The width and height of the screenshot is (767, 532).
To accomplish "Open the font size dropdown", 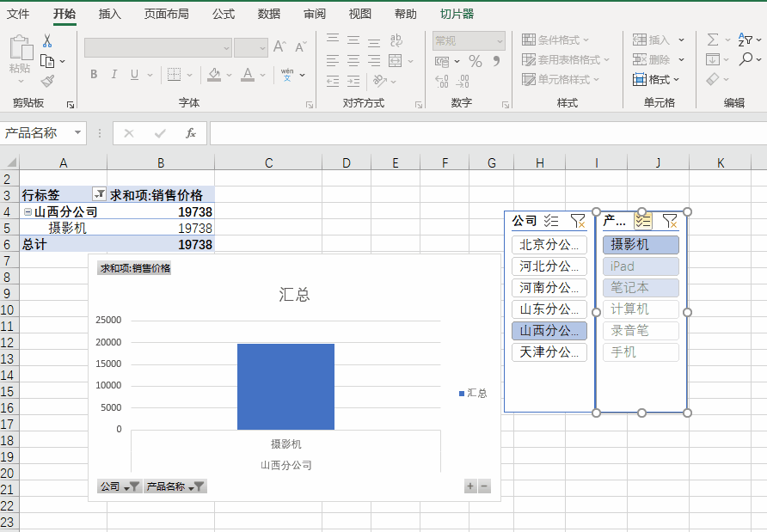I will [262, 48].
